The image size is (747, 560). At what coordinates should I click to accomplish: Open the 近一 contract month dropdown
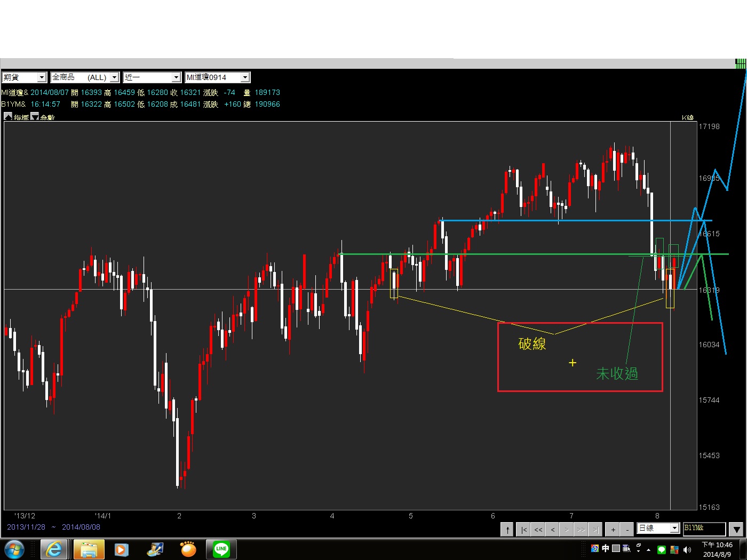click(152, 77)
